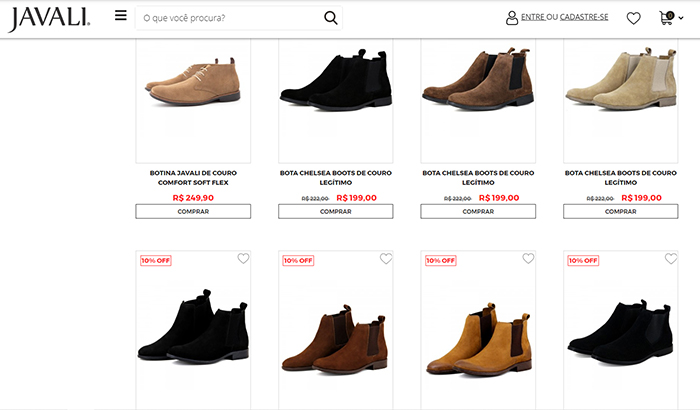
Task: Click the search input field
Action: click(x=230, y=18)
